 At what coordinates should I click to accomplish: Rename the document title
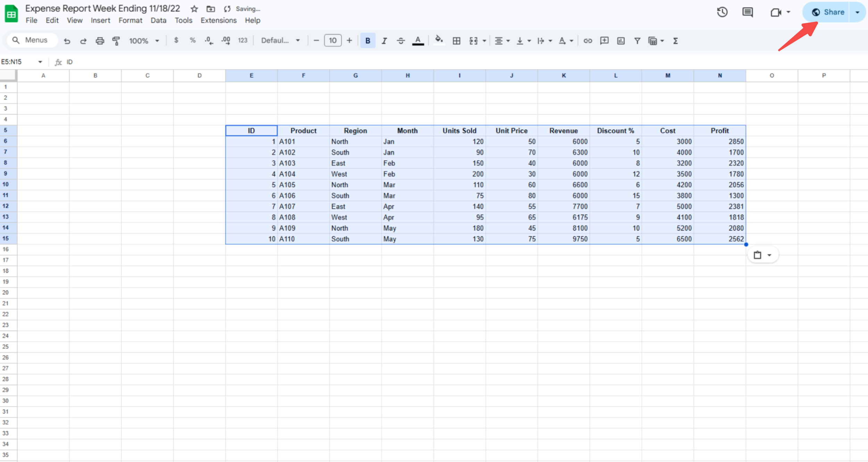point(103,9)
